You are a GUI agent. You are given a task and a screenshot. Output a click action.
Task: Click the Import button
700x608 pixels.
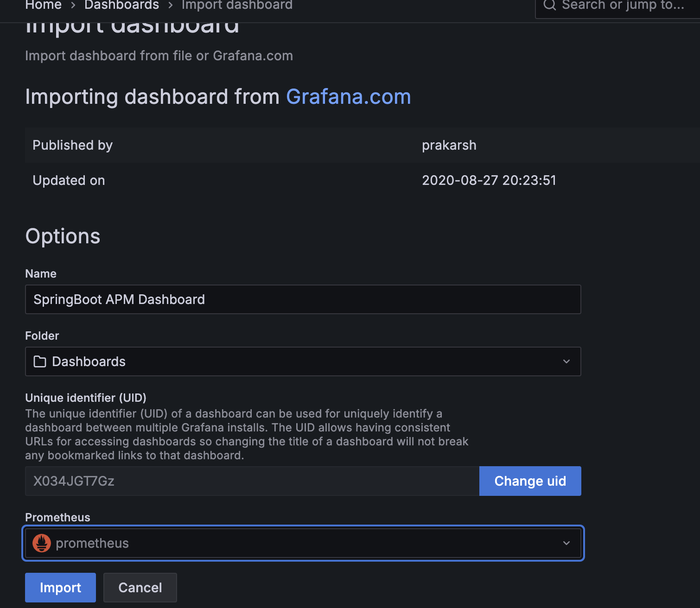pos(60,587)
